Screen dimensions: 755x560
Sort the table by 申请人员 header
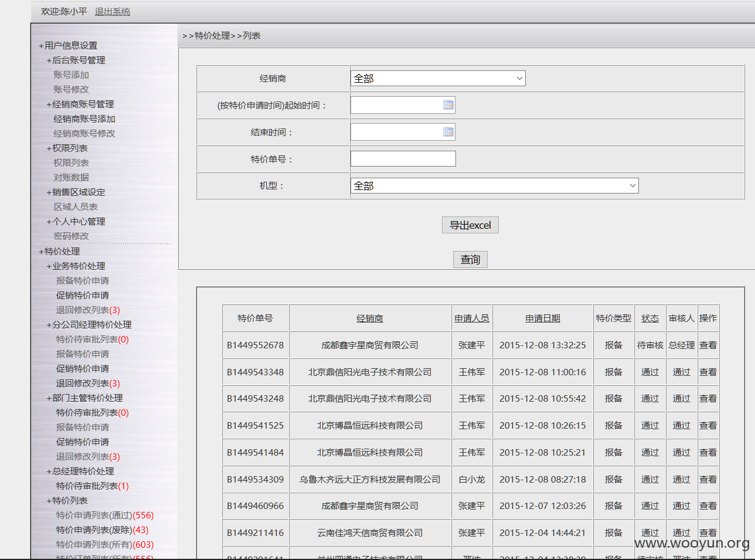472,318
